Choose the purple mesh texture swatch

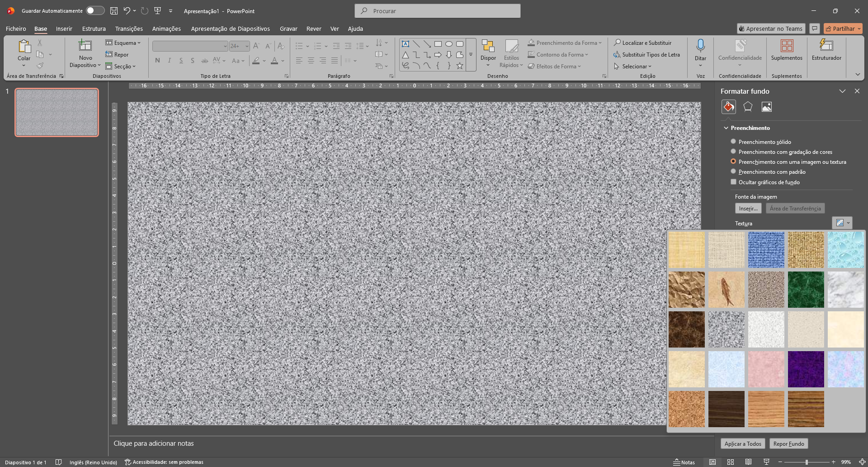click(806, 369)
